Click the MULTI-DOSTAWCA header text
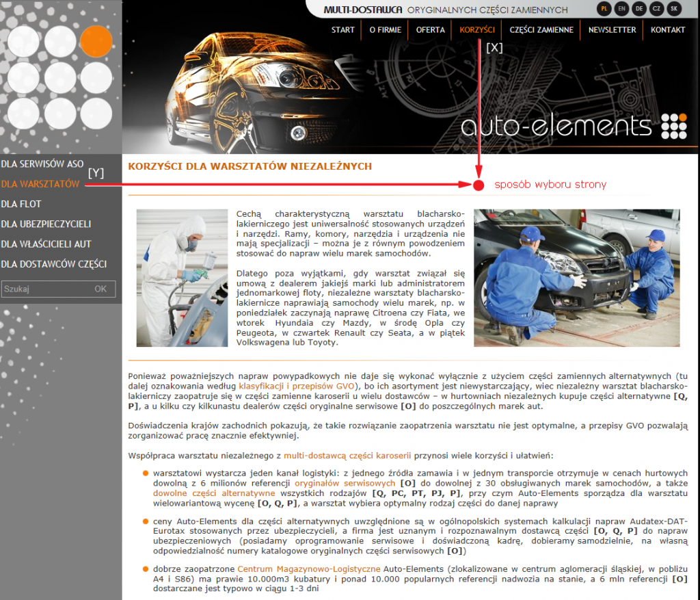The image size is (700, 600). 362,10
